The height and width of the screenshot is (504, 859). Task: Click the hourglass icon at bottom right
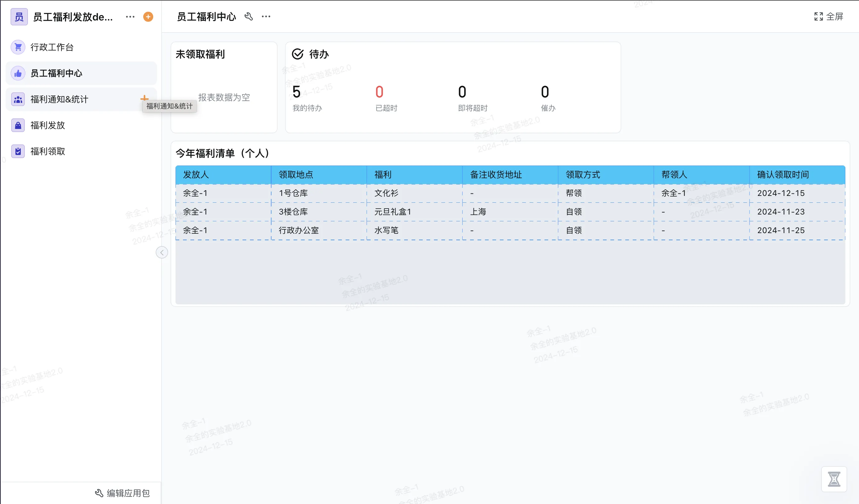point(835,479)
